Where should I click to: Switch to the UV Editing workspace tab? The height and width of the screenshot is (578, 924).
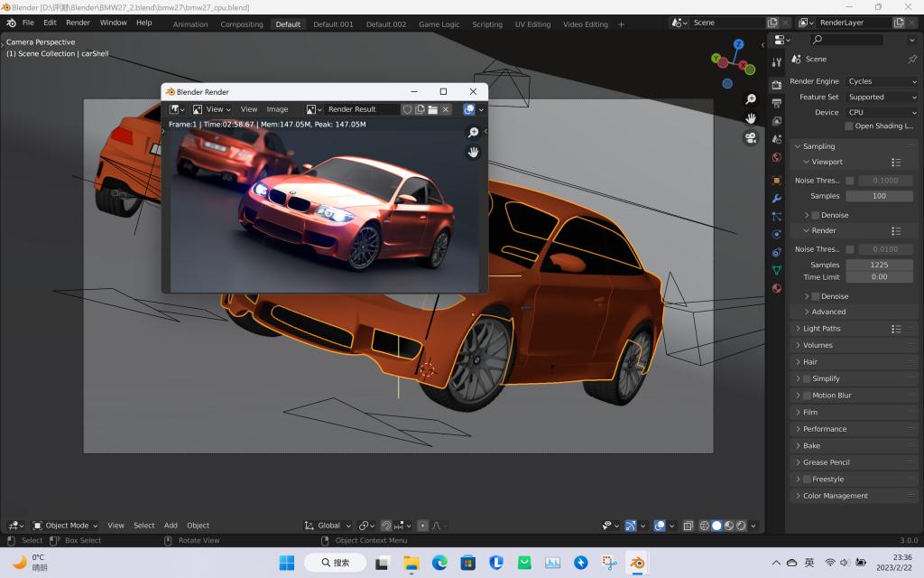click(532, 24)
